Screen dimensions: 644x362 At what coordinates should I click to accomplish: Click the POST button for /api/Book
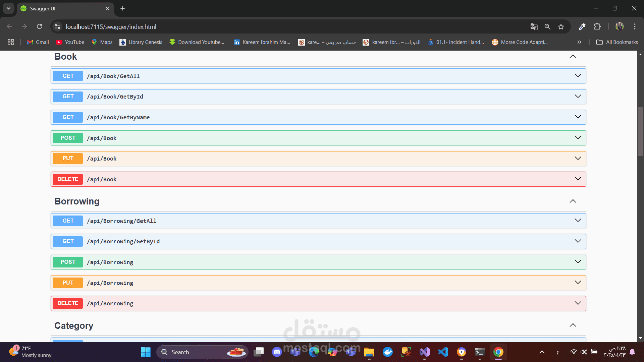[68, 138]
